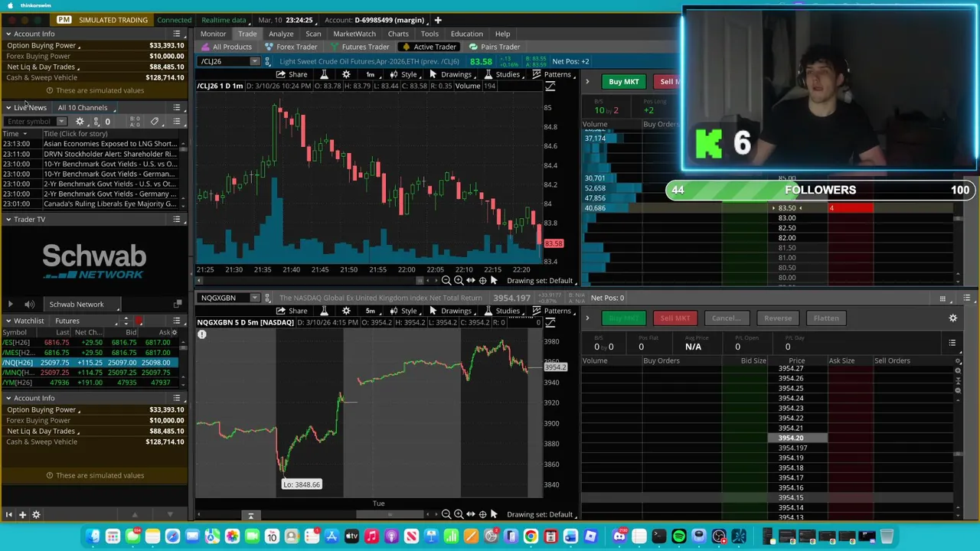The height and width of the screenshot is (551, 980).
Task: Open chart settings gear on CLJ26 chart
Action: 346,74
